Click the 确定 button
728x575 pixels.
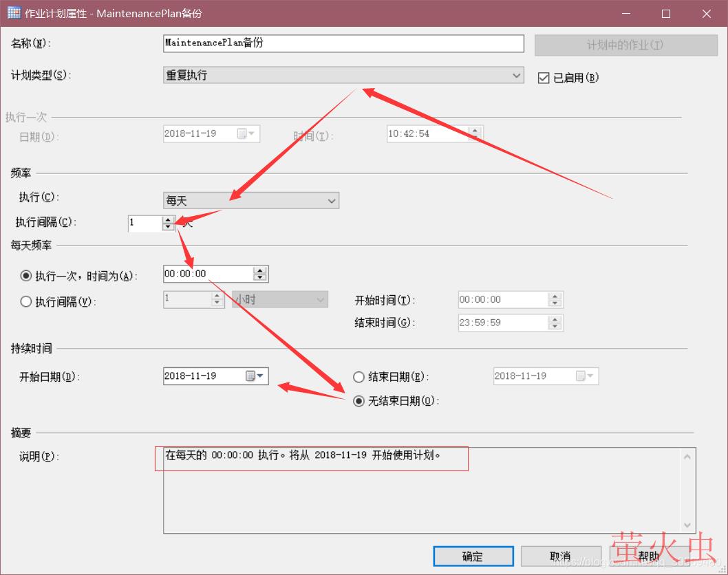point(473,556)
